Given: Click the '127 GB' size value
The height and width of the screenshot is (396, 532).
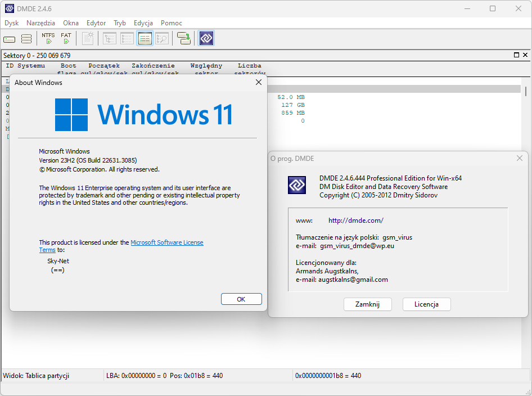Looking at the screenshot, I should [x=293, y=105].
